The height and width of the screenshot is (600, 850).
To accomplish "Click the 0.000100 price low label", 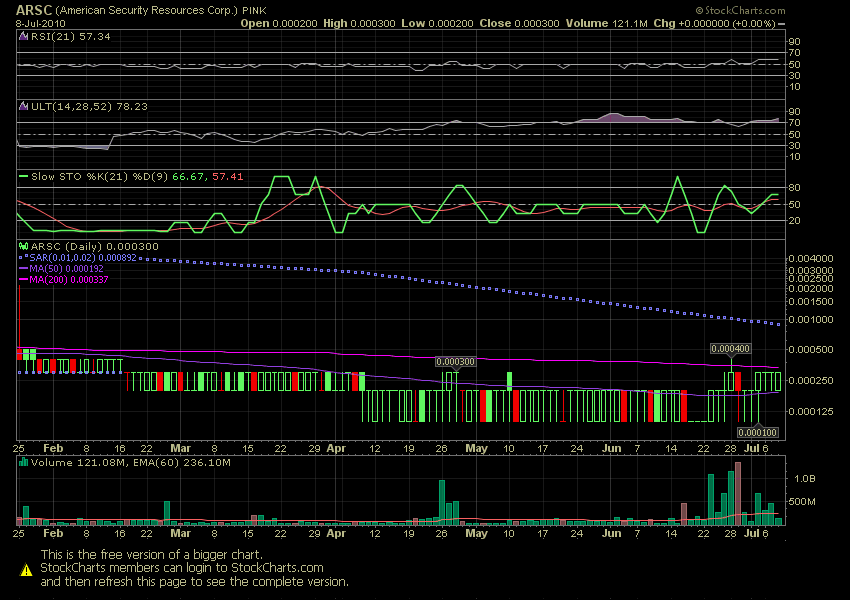I will coord(756,432).
